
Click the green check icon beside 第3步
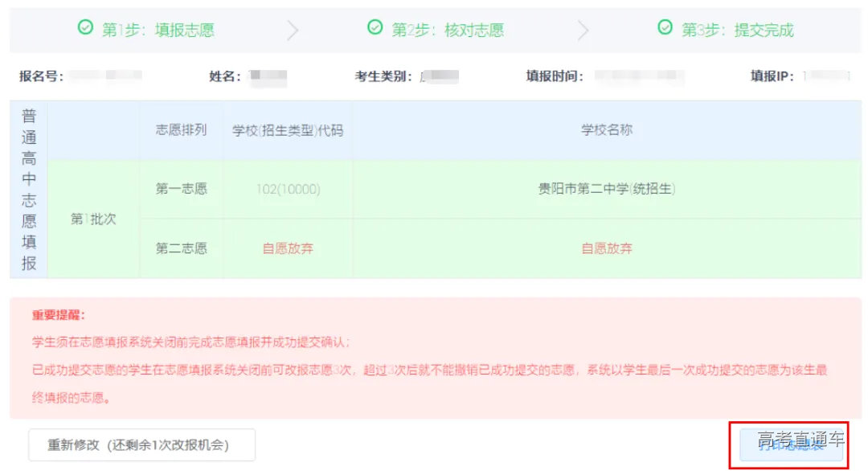(664, 28)
